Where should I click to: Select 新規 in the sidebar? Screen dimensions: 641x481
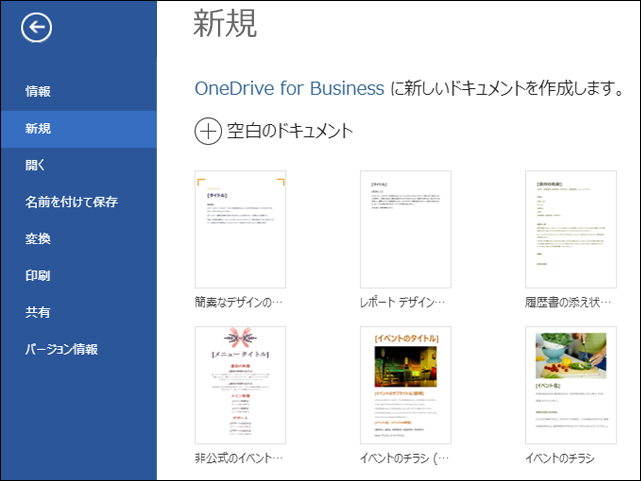[38, 129]
